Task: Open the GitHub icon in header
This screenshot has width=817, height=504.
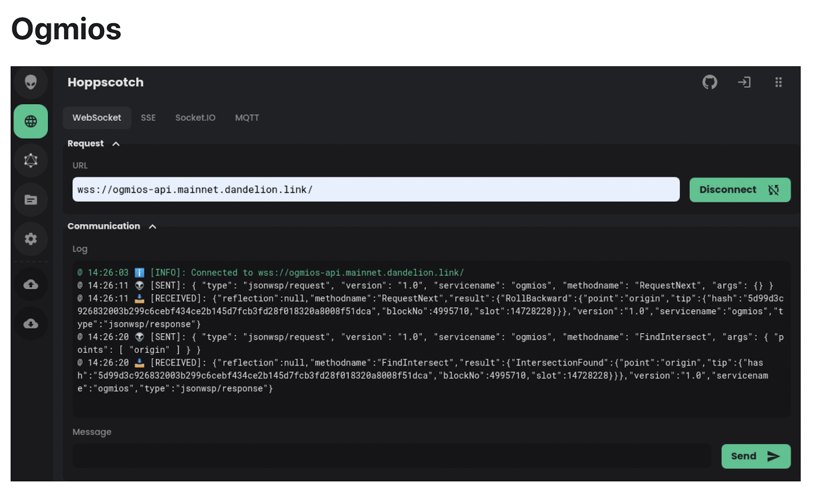Action: 710,82
